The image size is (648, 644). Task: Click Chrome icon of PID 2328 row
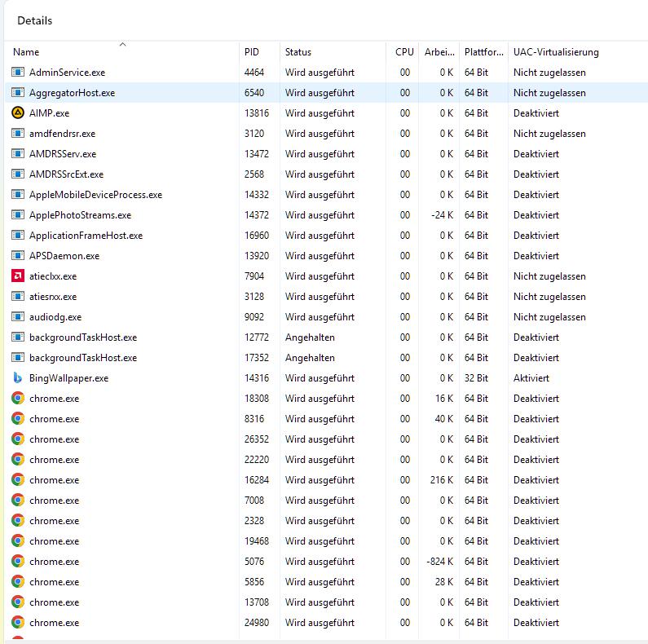pos(18,520)
